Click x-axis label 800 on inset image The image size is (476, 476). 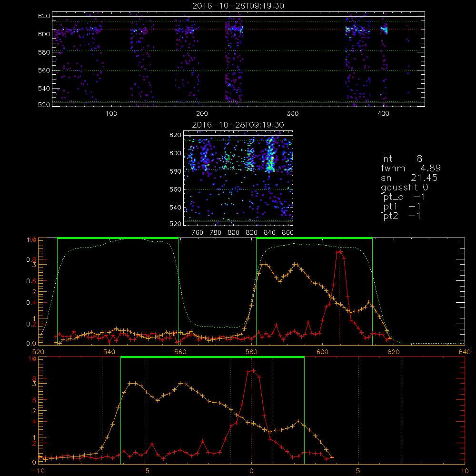233,233
